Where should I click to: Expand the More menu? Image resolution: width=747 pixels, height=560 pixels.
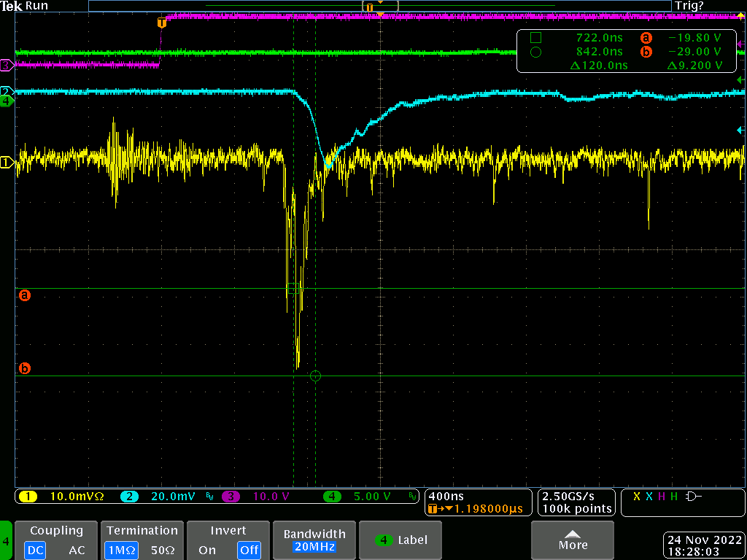click(x=573, y=540)
